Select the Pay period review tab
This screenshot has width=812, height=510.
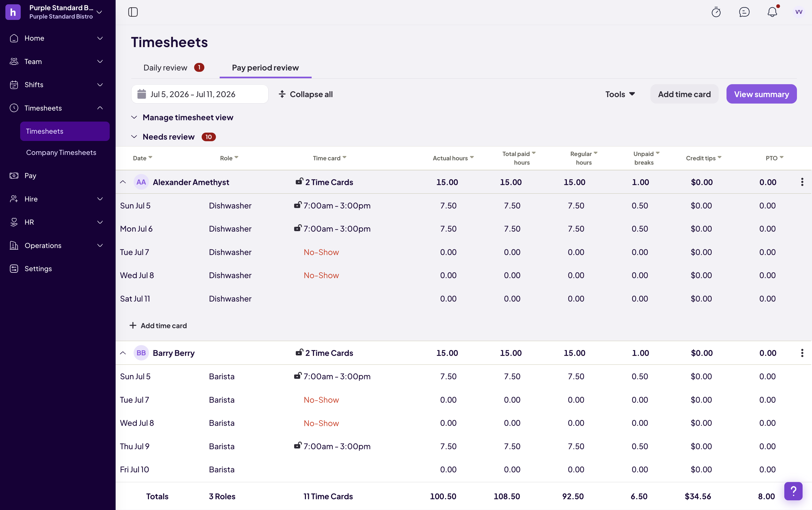pos(265,68)
